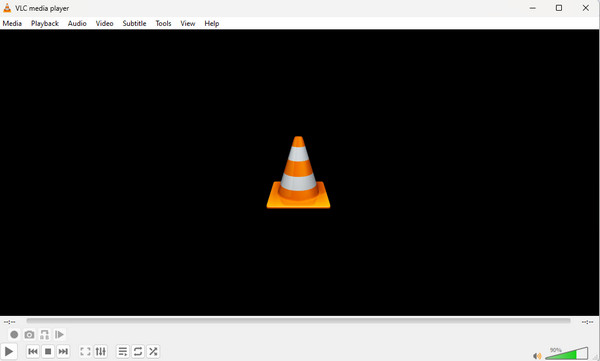Mute audio via speaker icon
600x361 pixels.
coord(537,356)
